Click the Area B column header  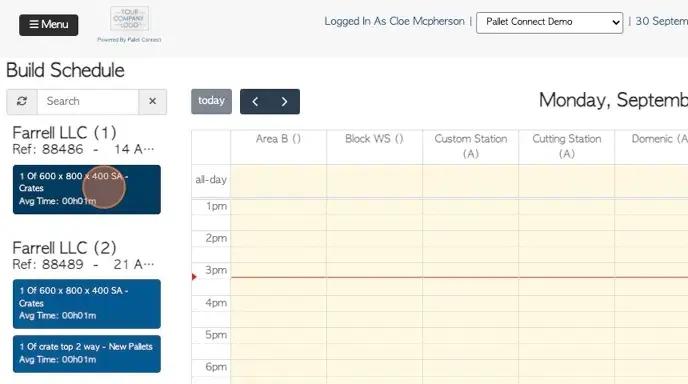[x=278, y=139]
